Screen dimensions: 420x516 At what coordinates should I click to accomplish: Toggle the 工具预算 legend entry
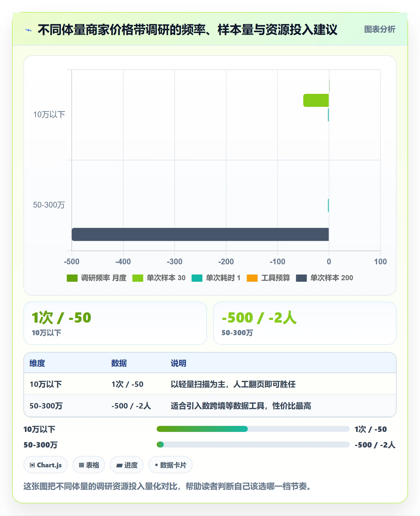coord(268,278)
